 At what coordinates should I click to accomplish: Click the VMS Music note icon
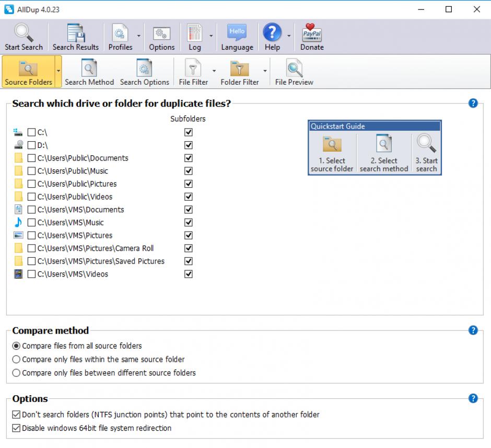pyautogui.click(x=18, y=222)
